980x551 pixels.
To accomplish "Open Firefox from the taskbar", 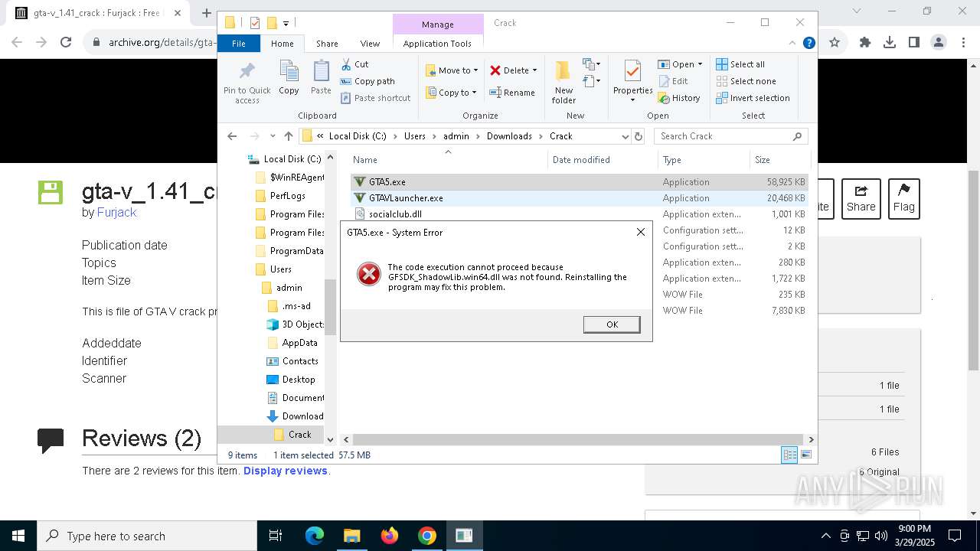I will (x=390, y=536).
